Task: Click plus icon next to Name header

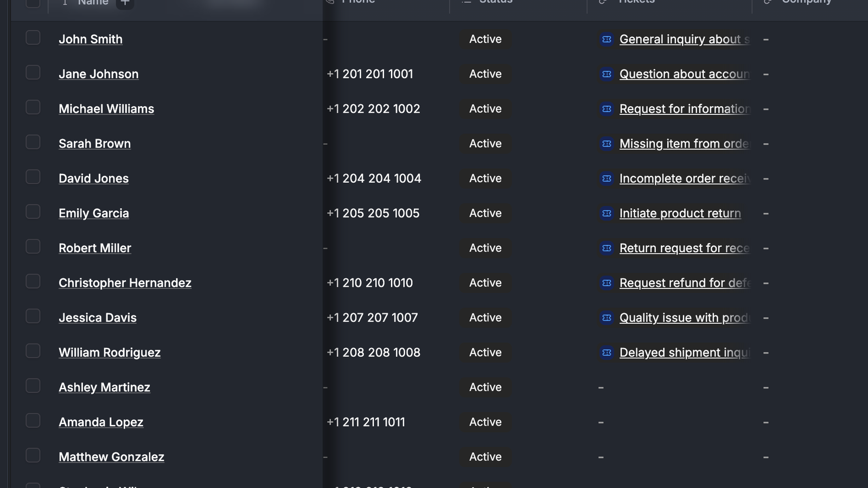Action: (125, 3)
